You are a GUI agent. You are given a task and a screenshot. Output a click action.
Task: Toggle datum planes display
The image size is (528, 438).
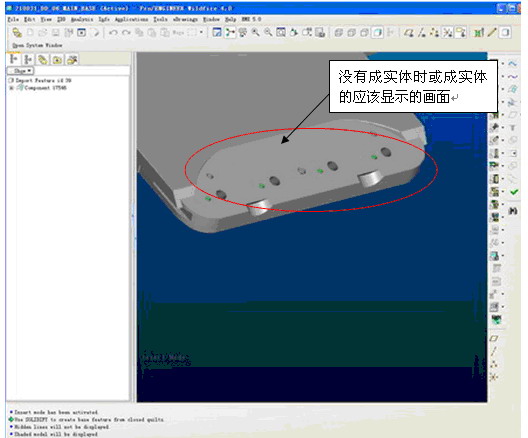coord(409,32)
